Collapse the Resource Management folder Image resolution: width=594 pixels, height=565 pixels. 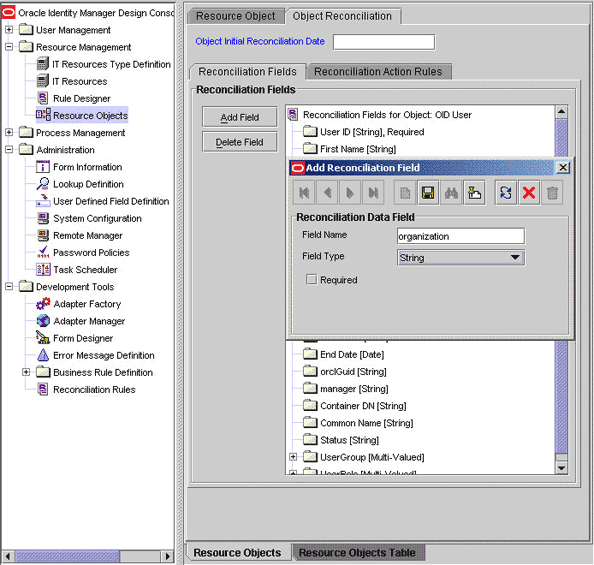9,47
